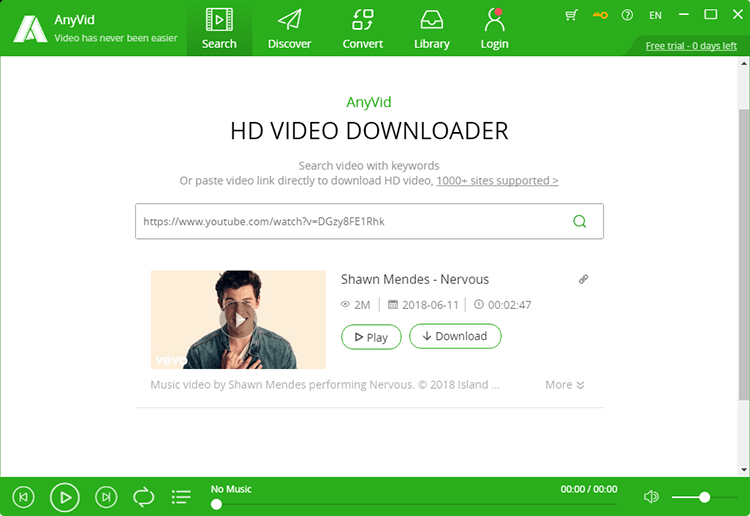Screen dimensions: 750x516
Task: Click the orange key activation icon
Action: click(600, 15)
